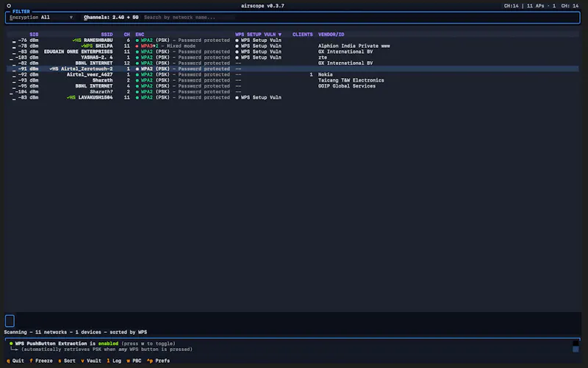Screen dimensions: 588x368
Task: Click the signal bar icon at -104 dBm
Action: click(12, 93)
